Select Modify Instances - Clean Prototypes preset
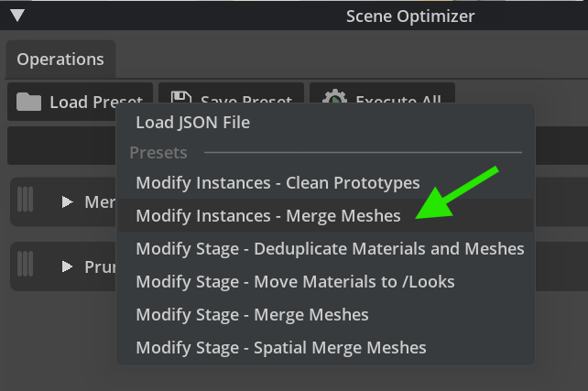Screen dimensions: 588x391 (278, 182)
